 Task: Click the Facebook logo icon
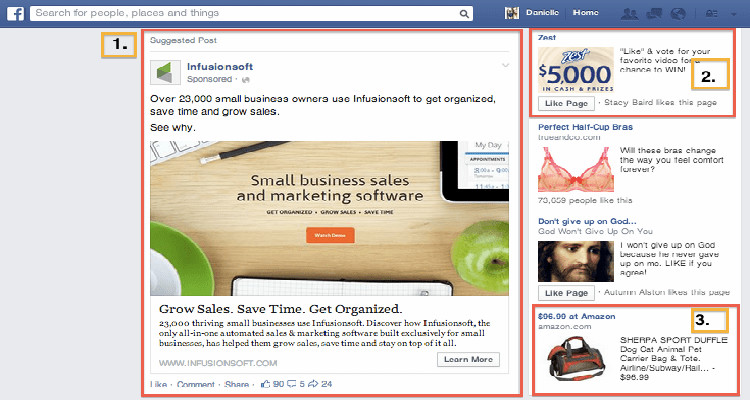pyautogui.click(x=15, y=13)
